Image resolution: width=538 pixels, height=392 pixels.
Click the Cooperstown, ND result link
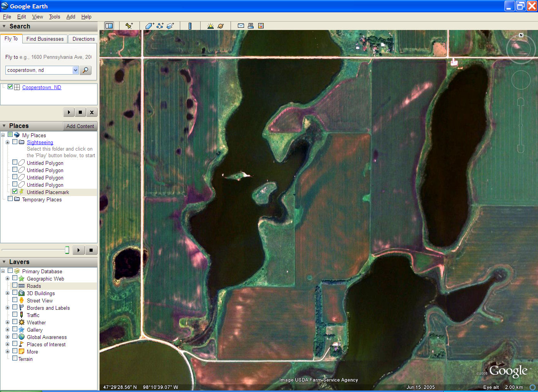click(x=42, y=87)
